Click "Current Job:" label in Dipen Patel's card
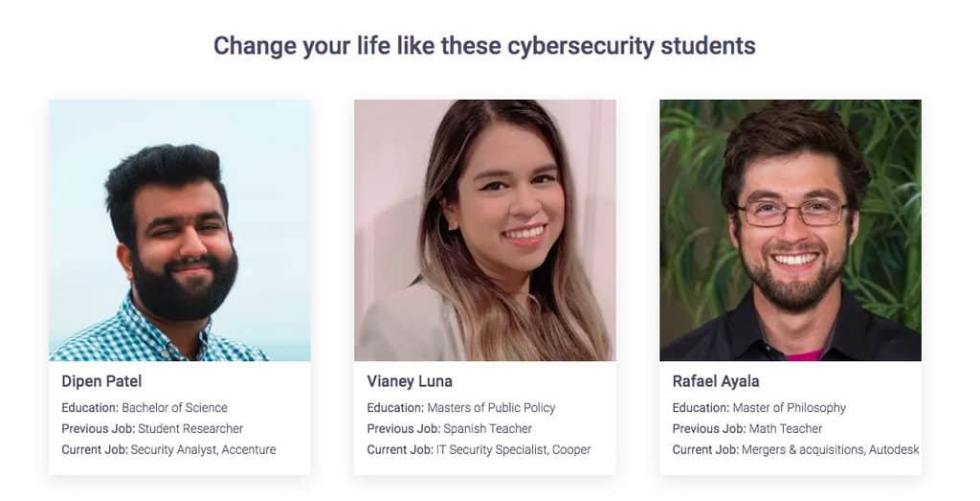The image size is (980, 501). [x=95, y=449]
